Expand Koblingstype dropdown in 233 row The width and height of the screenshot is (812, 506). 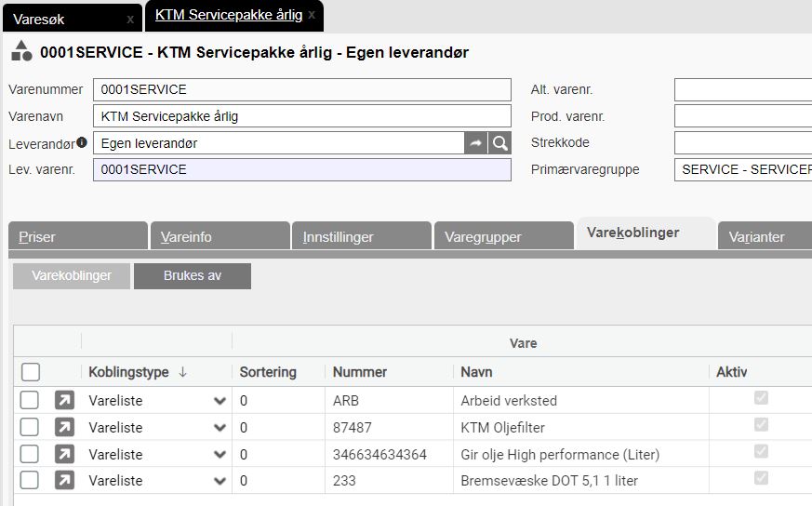click(x=220, y=481)
